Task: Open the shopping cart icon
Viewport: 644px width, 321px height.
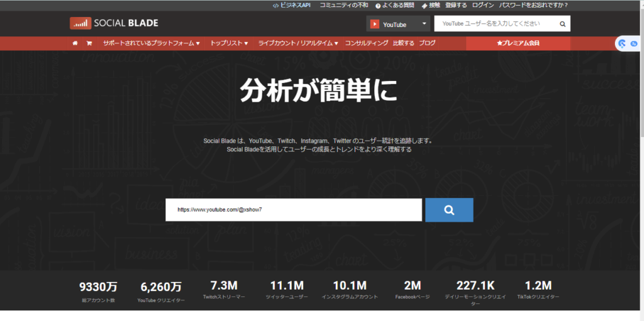Action: pyautogui.click(x=89, y=43)
